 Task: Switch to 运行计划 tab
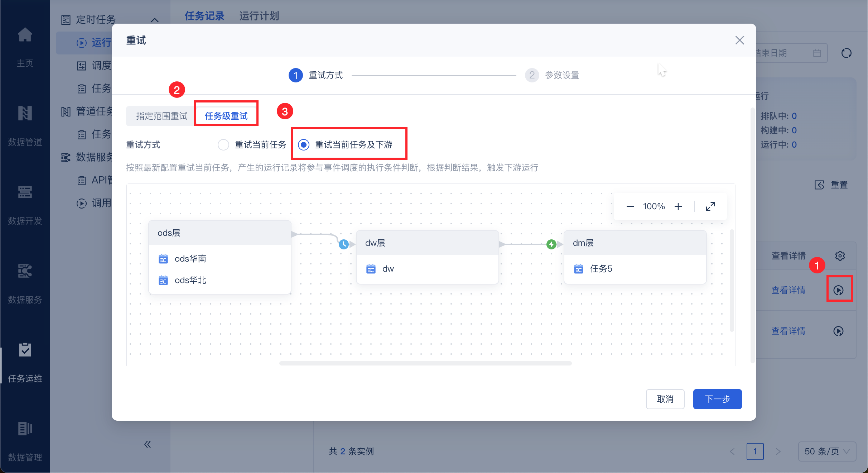(x=259, y=16)
